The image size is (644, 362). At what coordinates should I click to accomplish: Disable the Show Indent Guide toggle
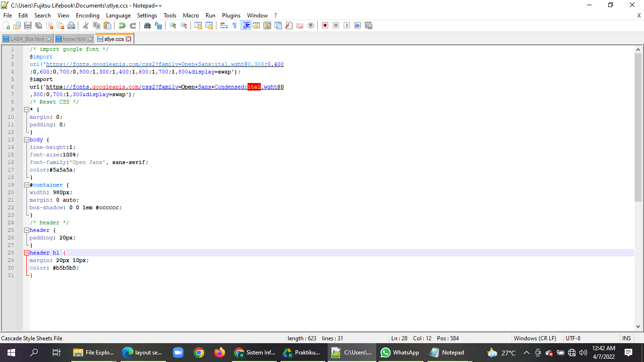pos(247,25)
